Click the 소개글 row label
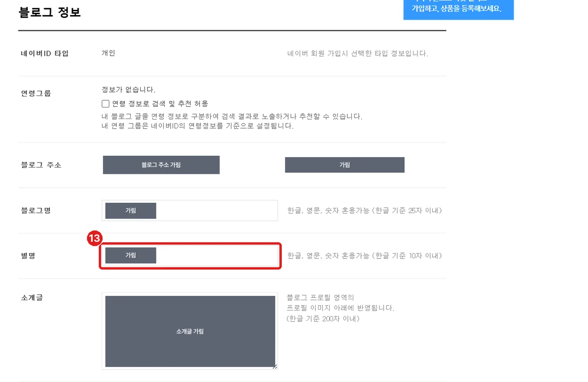 31,297
